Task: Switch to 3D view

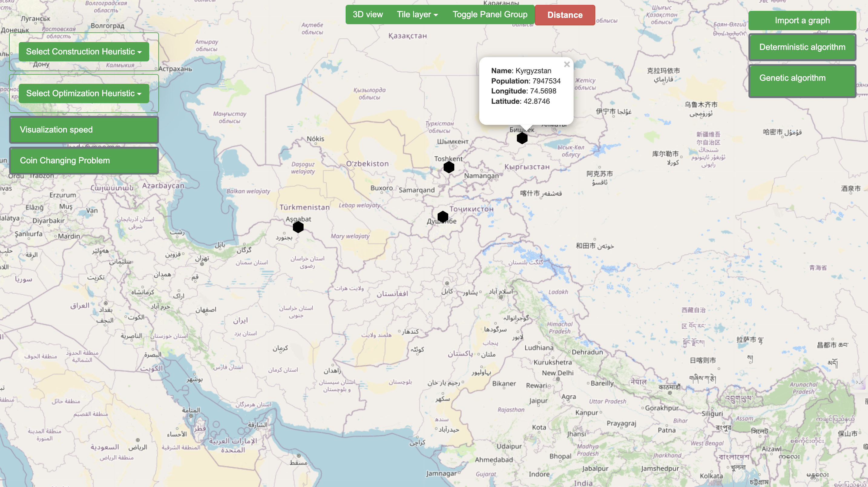Action: pyautogui.click(x=367, y=15)
